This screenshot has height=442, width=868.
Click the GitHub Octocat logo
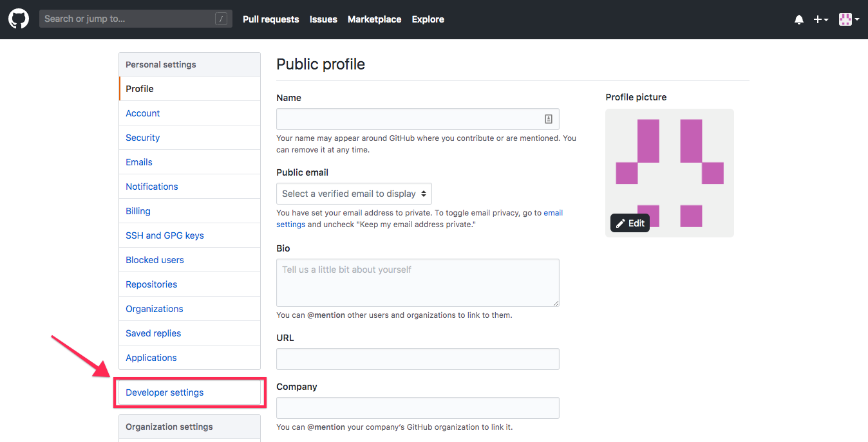pyautogui.click(x=18, y=19)
